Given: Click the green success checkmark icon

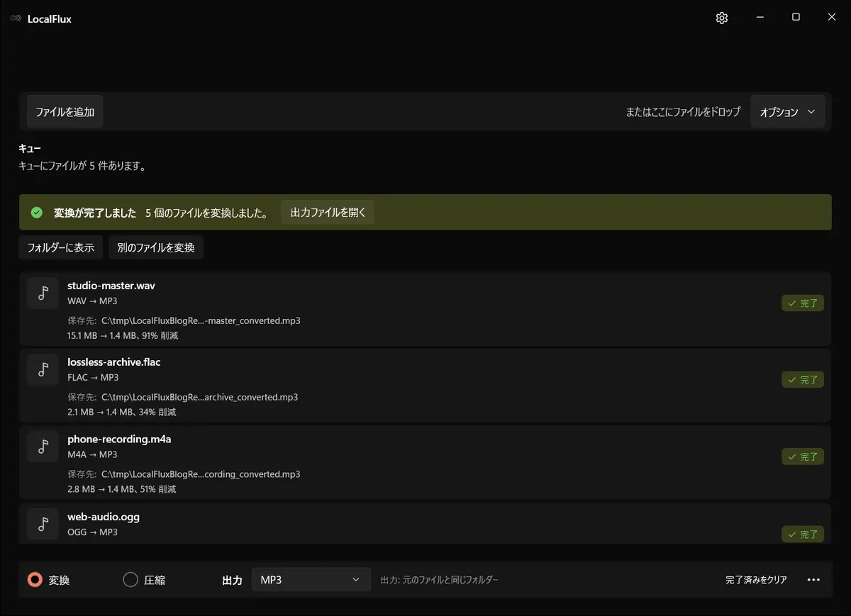Looking at the screenshot, I should [x=37, y=213].
